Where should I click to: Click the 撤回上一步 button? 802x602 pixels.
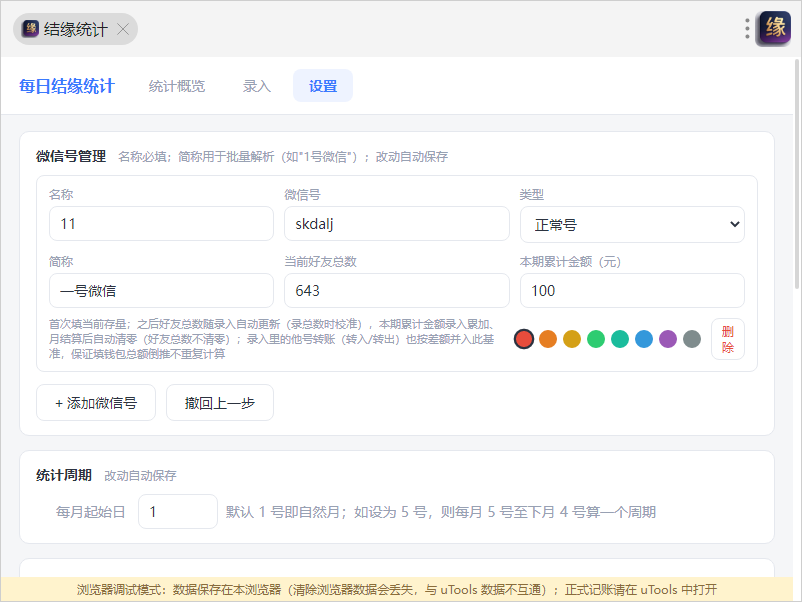pos(220,403)
